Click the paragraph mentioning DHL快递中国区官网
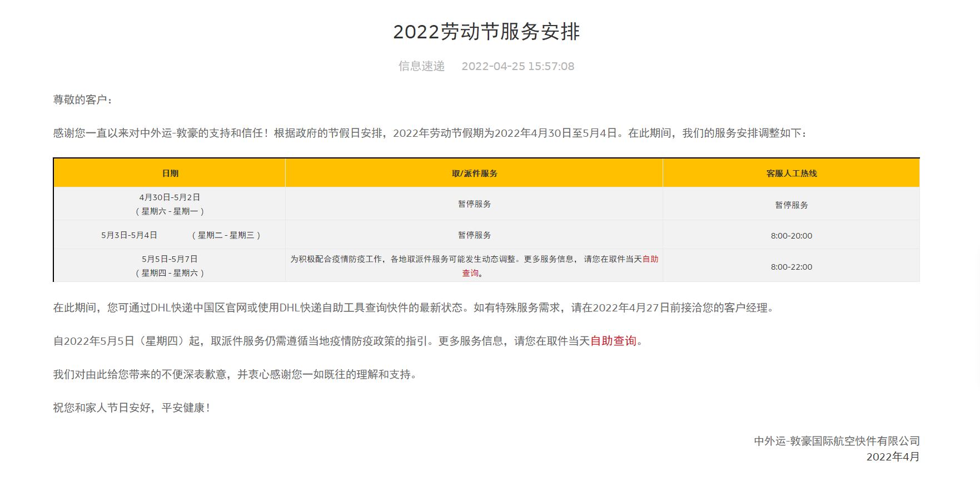Screen dimensions: 980x481 [414, 308]
